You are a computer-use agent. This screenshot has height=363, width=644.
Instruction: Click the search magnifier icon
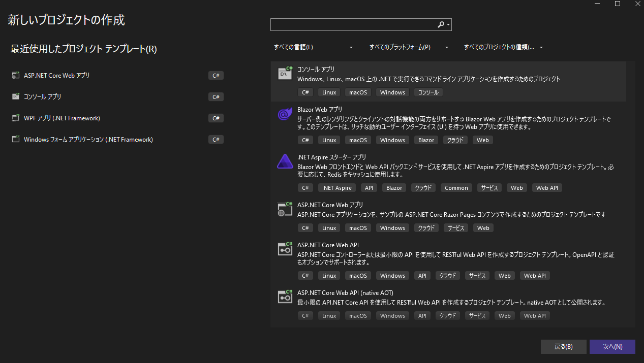point(441,24)
